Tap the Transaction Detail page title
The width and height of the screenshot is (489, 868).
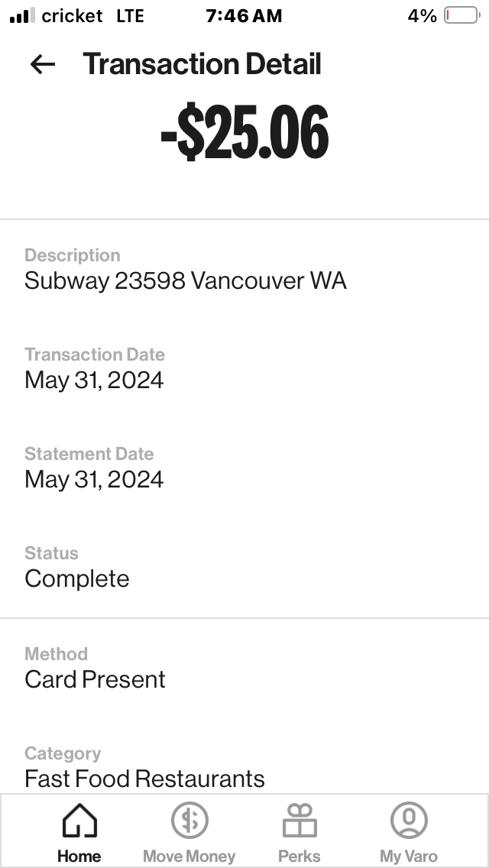(x=202, y=65)
